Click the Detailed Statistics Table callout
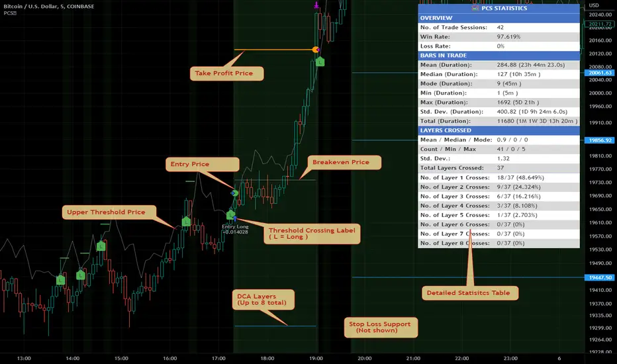Image resolution: width=617 pixels, height=364 pixels. coord(470,293)
